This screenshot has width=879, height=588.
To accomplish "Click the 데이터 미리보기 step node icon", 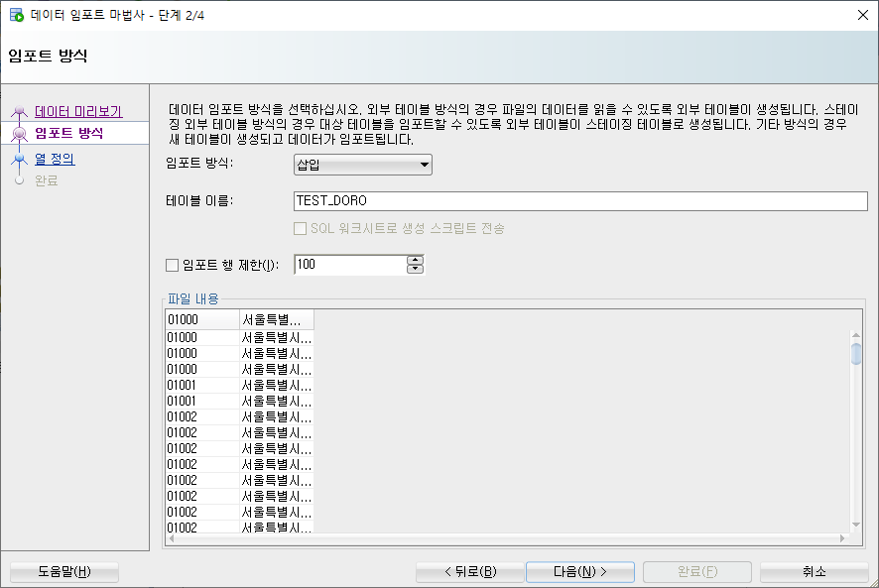I will (x=19, y=111).
